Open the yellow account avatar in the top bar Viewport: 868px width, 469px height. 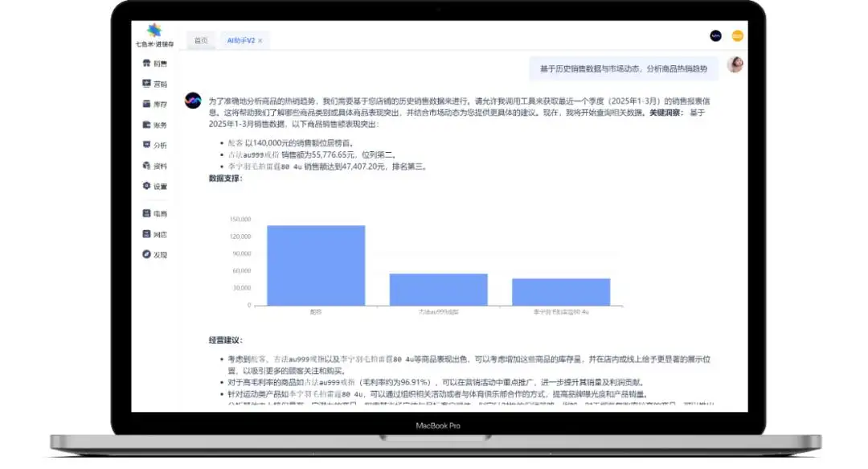[737, 35]
